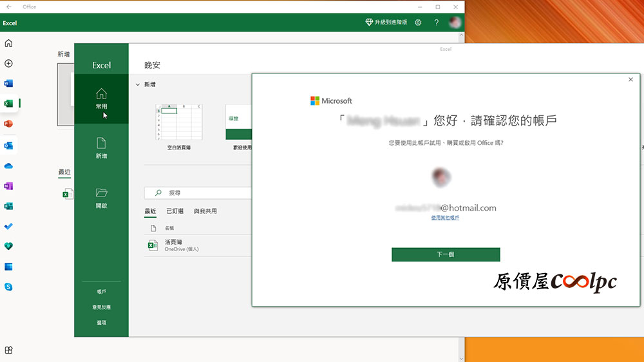Open 選項 Options in Excel sidebar
The width and height of the screenshot is (644, 362).
tap(102, 323)
